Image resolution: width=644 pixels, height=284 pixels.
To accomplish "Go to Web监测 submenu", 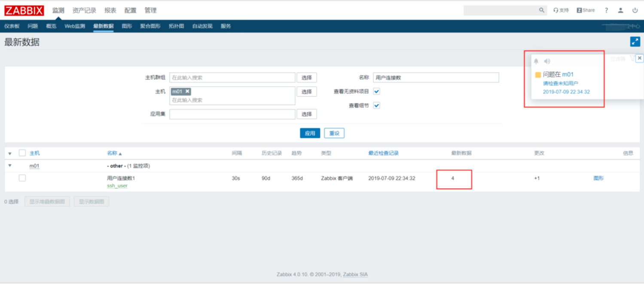I will [x=75, y=26].
